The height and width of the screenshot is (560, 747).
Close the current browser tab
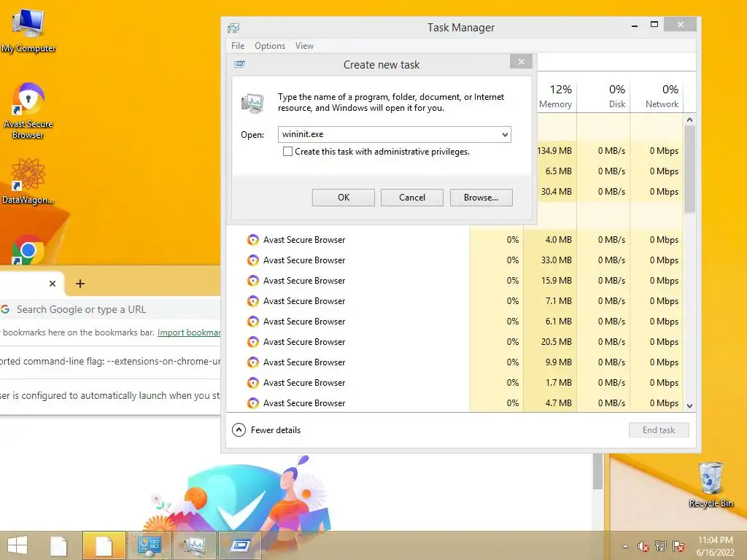53,284
